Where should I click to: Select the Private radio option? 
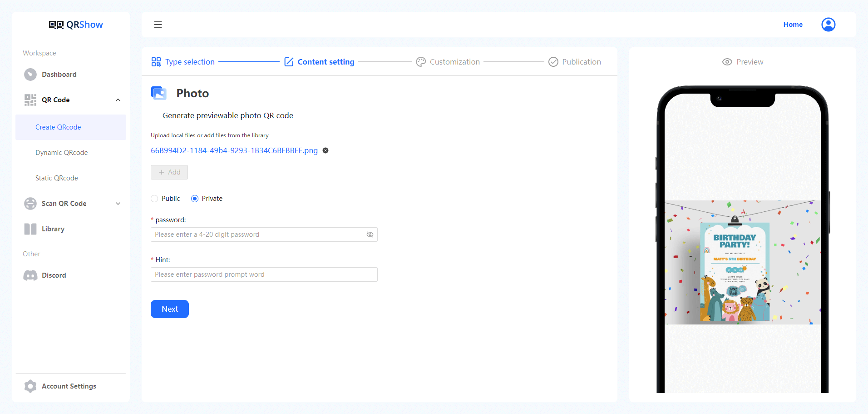pos(195,199)
